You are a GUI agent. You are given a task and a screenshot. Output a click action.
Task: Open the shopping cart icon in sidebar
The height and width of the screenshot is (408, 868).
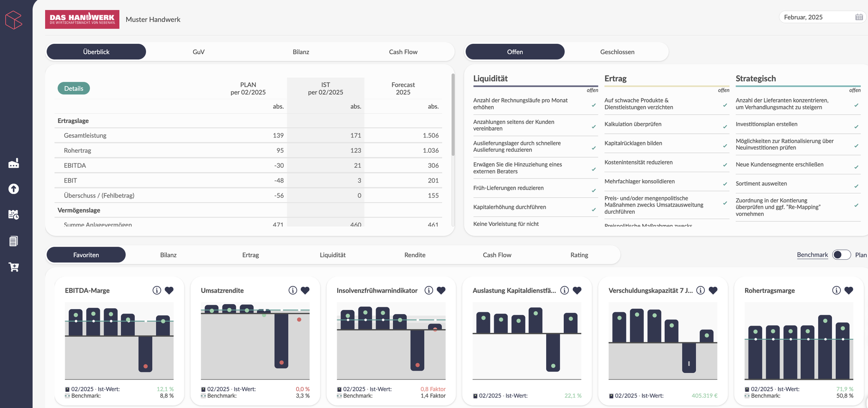tap(14, 267)
